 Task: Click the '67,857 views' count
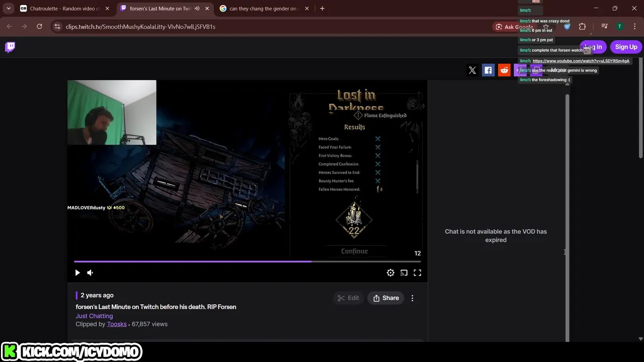[149, 324]
